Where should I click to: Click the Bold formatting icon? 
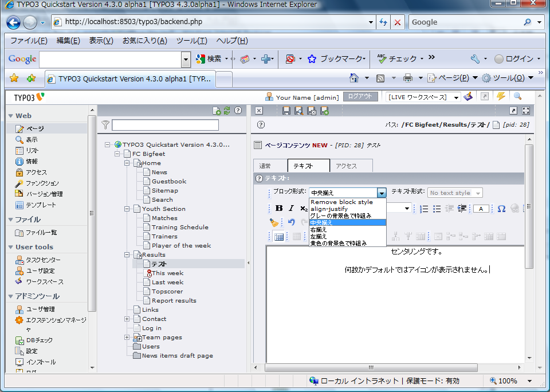coord(279,208)
